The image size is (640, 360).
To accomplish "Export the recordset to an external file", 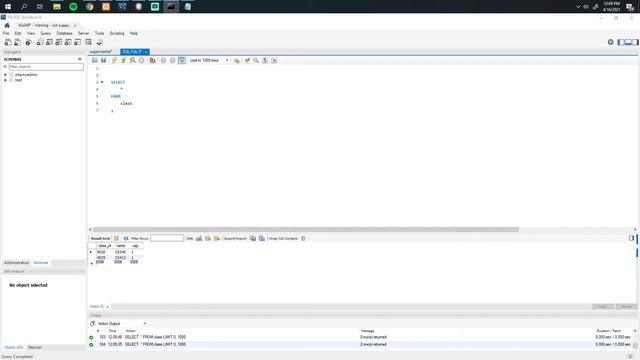I will click(x=253, y=238).
